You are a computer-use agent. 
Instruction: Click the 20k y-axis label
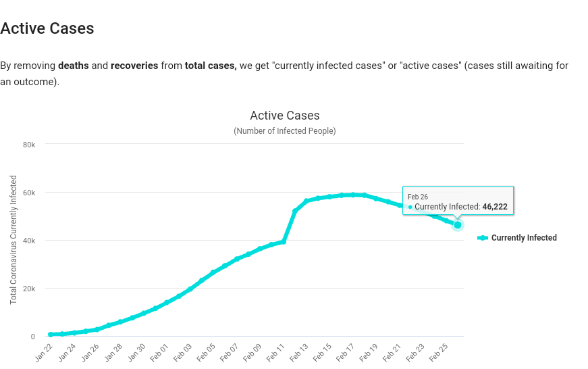click(x=29, y=289)
